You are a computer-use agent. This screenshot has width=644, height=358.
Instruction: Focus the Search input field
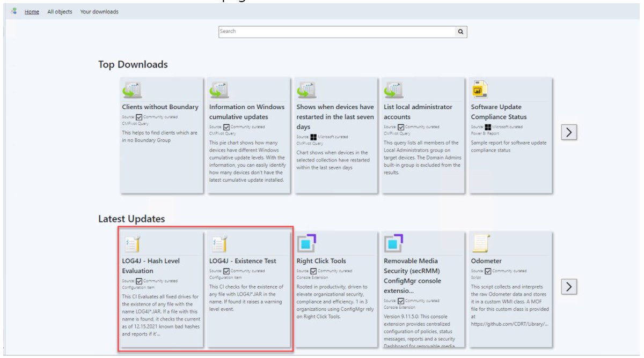[x=336, y=32]
